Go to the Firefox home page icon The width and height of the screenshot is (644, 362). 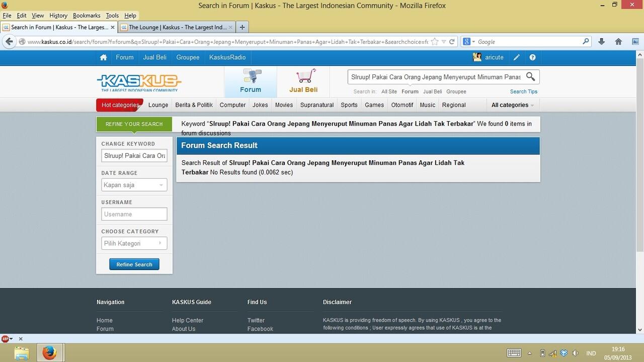618,42
